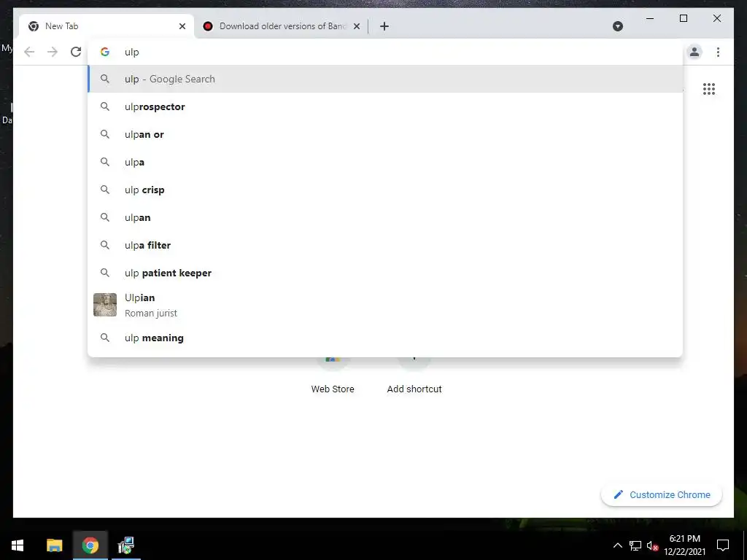Open the Windows Start menu
This screenshot has height=560, width=747.
[18, 545]
